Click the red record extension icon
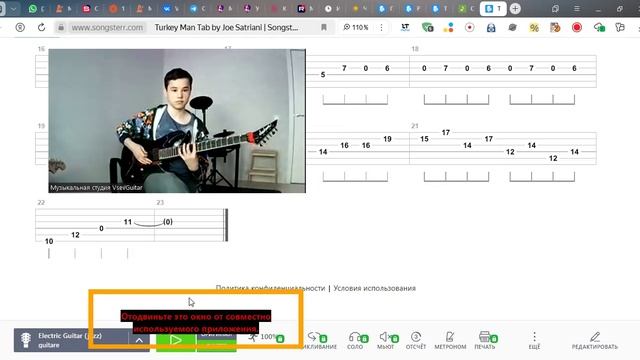This screenshot has width=640, height=360. 577,27
